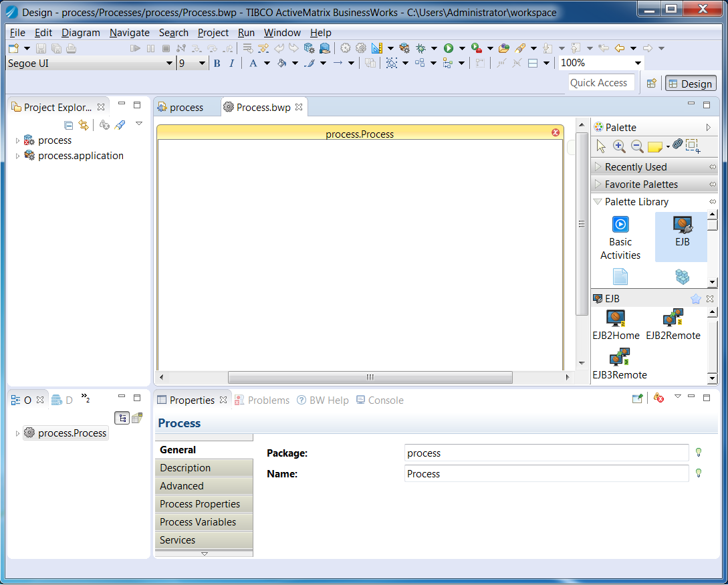Switch to the Console tab
Viewport: 728px width, 585px height.
(380, 400)
